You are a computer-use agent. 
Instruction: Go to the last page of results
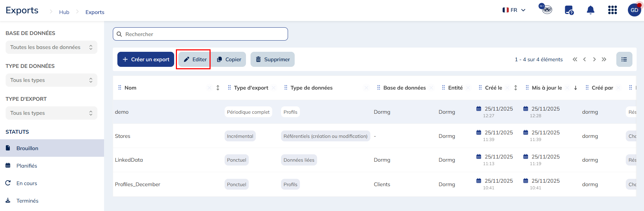pyautogui.click(x=604, y=59)
